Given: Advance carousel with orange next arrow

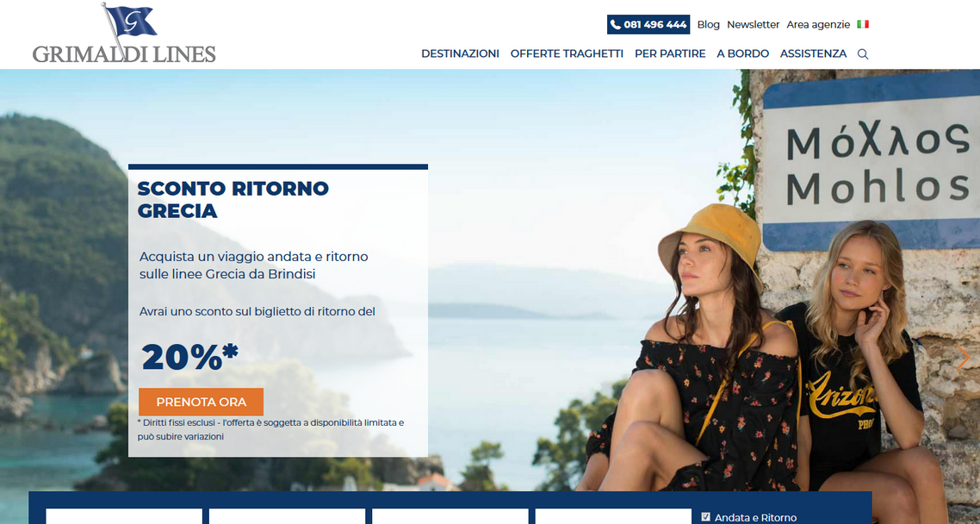Looking at the screenshot, I should coord(963,358).
